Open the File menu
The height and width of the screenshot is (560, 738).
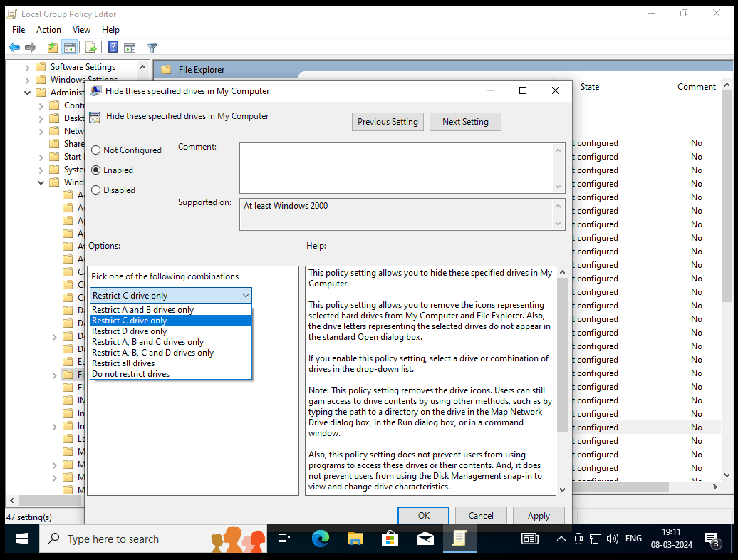click(x=19, y=30)
